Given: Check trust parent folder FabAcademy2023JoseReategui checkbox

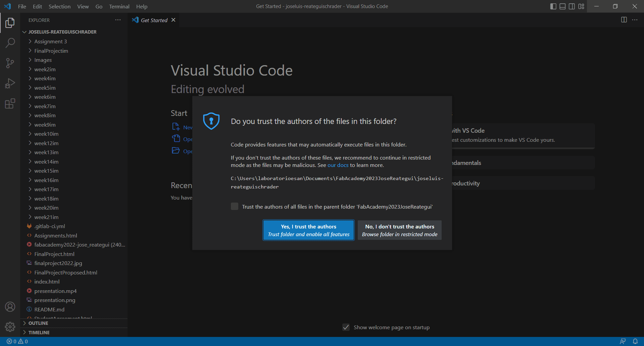Looking at the screenshot, I should (235, 206).
